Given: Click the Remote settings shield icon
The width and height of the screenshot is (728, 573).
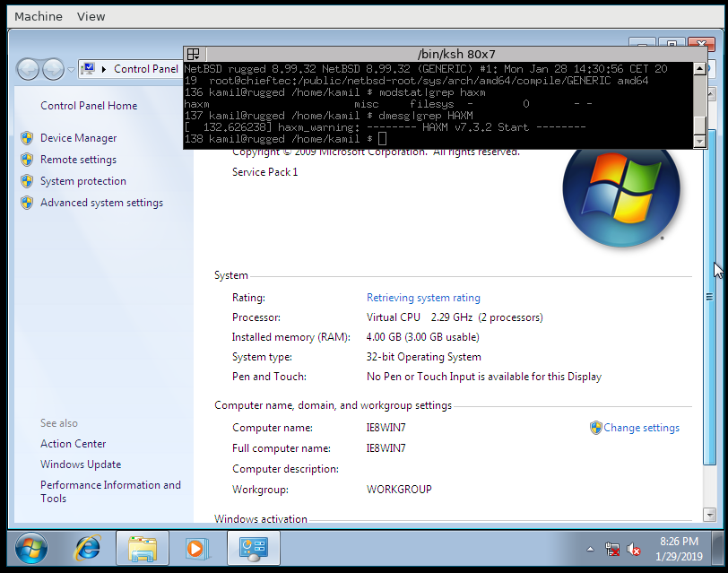Looking at the screenshot, I should pyautogui.click(x=27, y=160).
